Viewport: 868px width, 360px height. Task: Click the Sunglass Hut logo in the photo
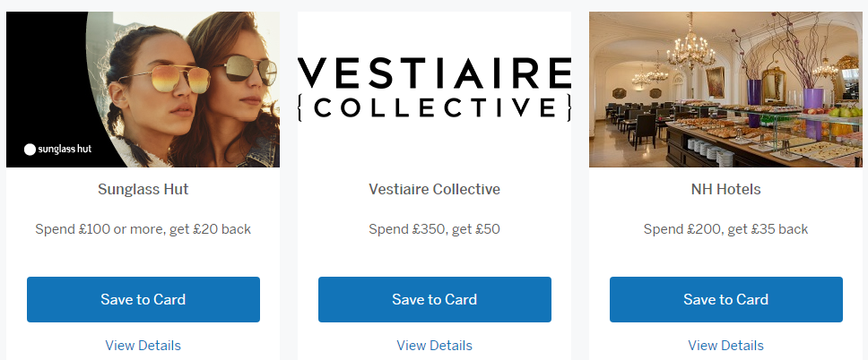(x=57, y=150)
